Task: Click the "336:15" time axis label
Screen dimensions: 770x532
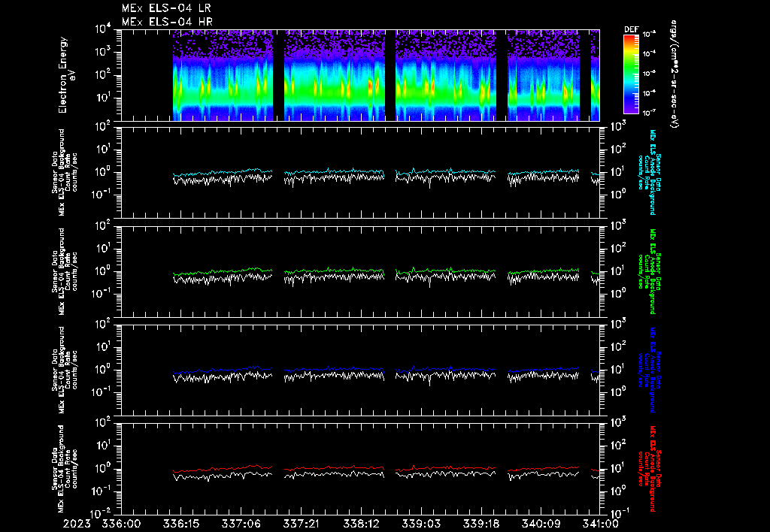Action: click(x=181, y=524)
